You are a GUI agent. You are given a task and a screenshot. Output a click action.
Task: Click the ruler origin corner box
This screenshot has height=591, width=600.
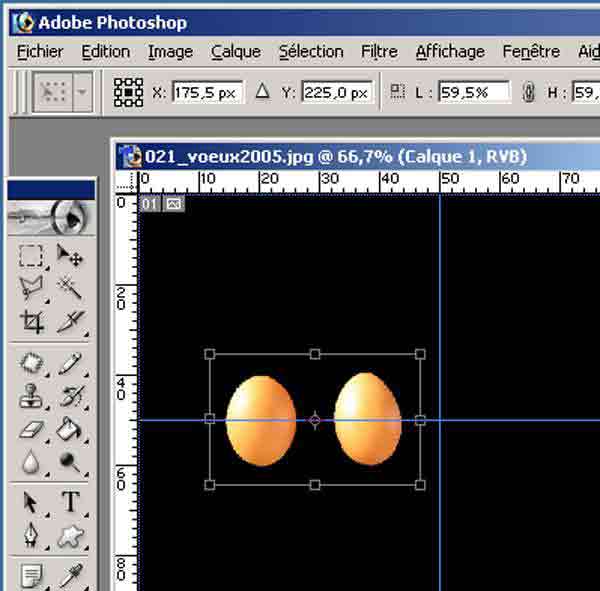click(126, 182)
